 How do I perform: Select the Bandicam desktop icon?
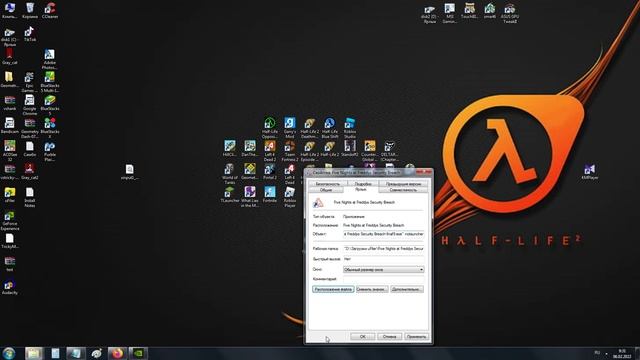[9, 125]
